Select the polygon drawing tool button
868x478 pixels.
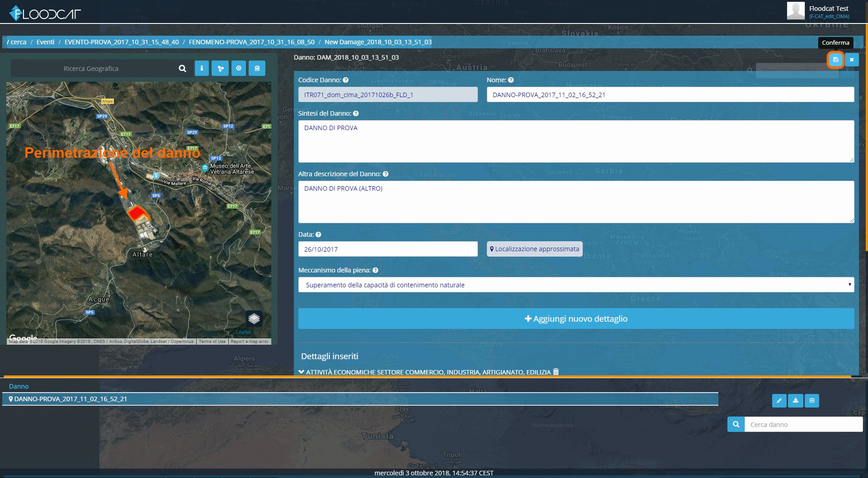pyautogui.click(x=220, y=68)
